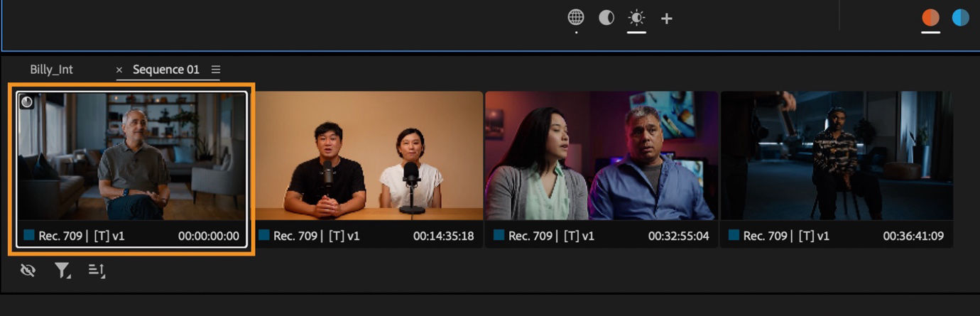Click timecode 00:32:55:04 text
Screen dimensions: 980x316
click(679, 236)
